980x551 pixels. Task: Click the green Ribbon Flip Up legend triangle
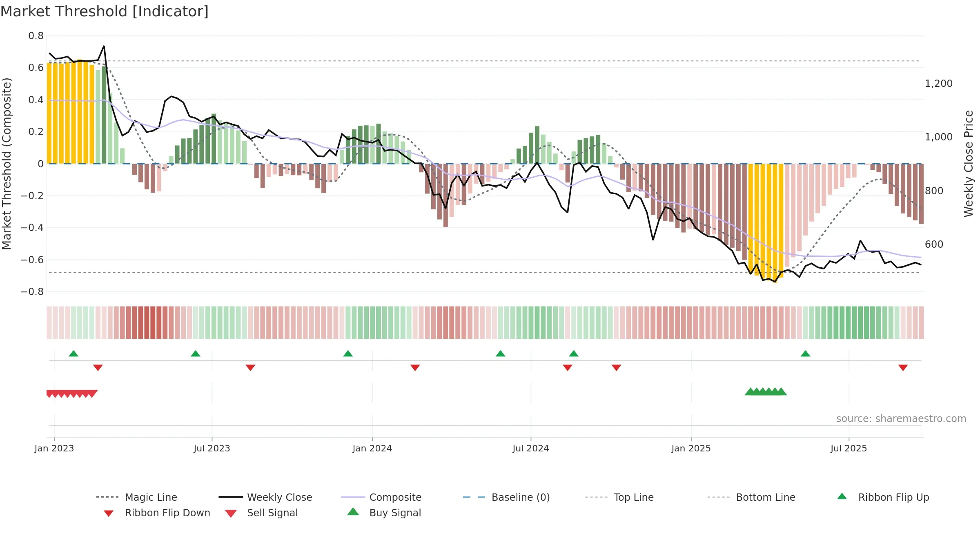coord(842,496)
